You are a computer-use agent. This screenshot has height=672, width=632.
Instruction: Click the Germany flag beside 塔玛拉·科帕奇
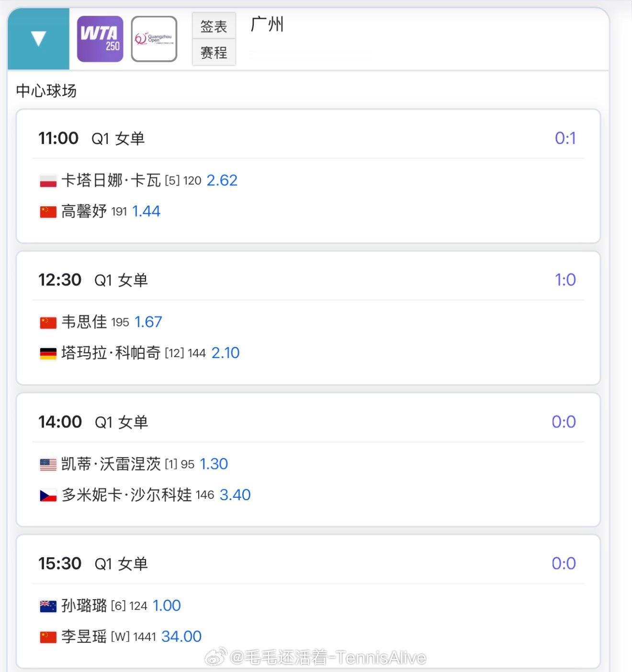pos(48,353)
